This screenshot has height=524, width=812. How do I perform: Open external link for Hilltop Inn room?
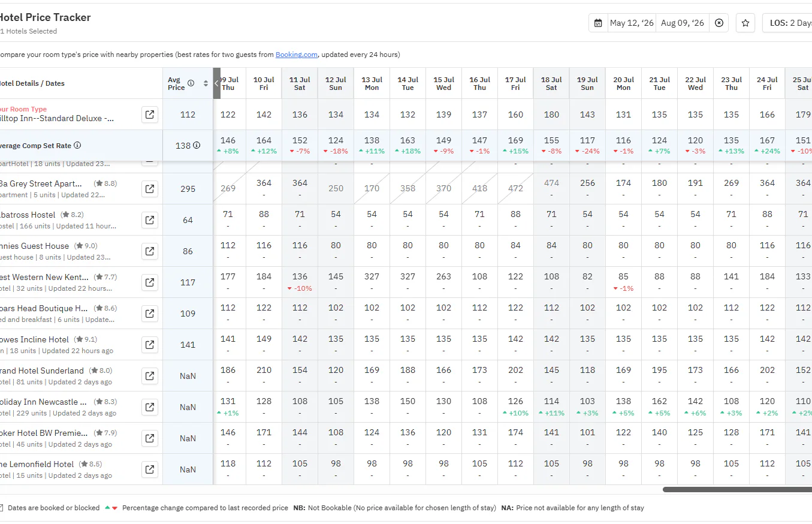(150, 115)
